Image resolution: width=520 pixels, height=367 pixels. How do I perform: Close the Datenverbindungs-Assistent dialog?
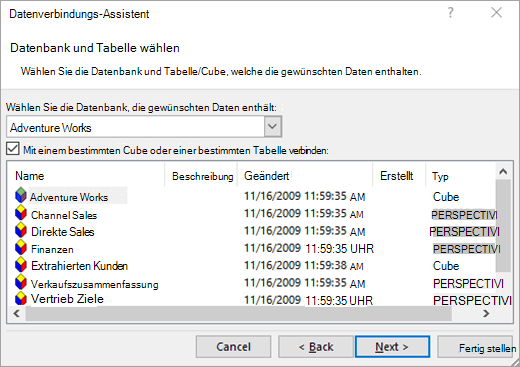496,13
